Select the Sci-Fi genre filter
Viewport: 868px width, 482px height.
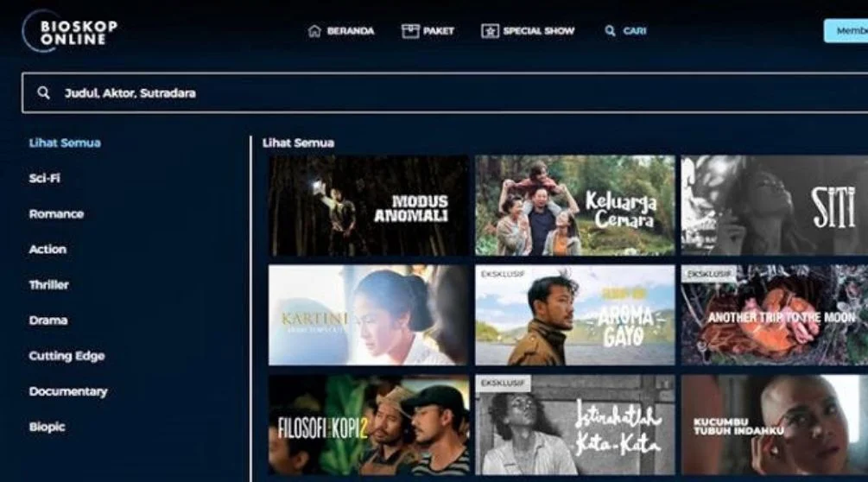45,178
